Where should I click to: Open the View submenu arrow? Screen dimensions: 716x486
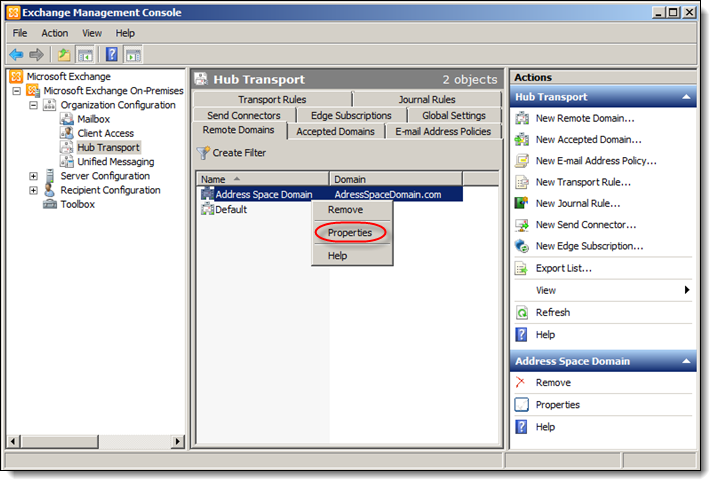pos(687,290)
